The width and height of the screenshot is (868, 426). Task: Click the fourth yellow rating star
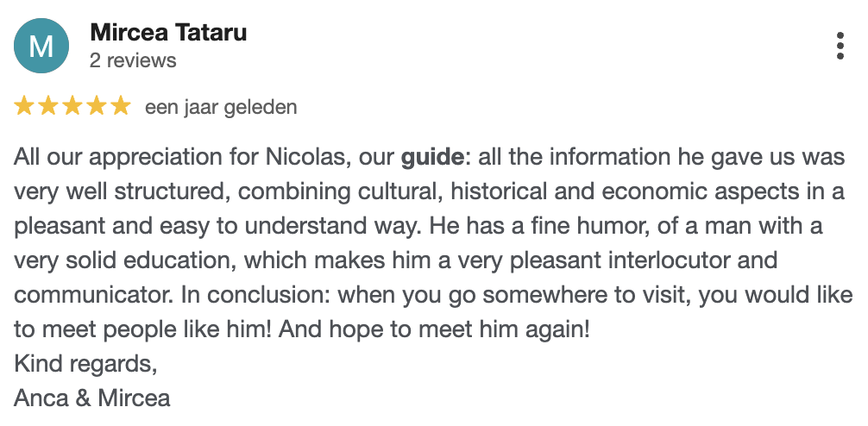[x=96, y=107]
